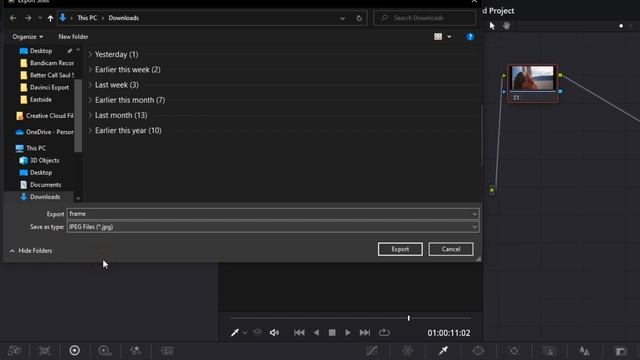Play in reverse
The height and width of the screenshot is (360, 640).
[316, 333]
